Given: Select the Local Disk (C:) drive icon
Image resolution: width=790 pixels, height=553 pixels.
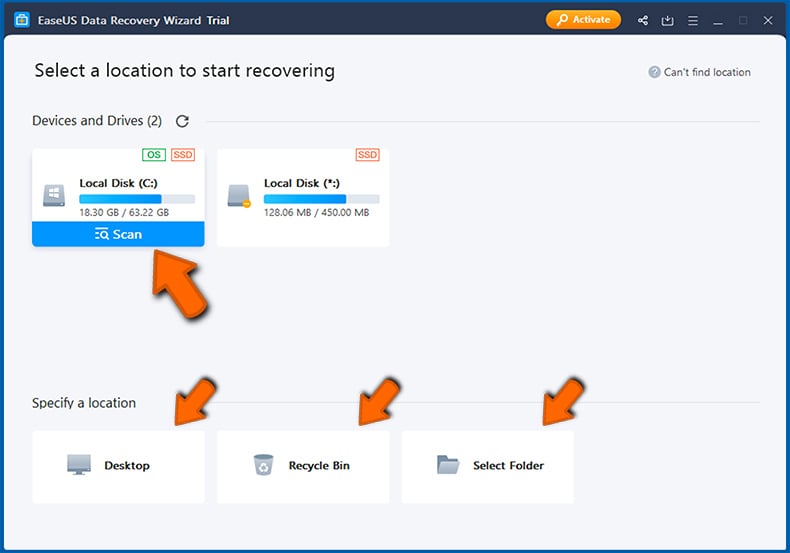Looking at the screenshot, I should (54, 195).
